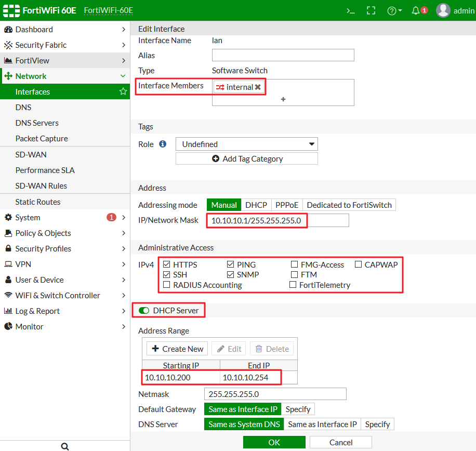The image size is (476, 451).
Task: Expand the System menu chevron
Action: click(x=123, y=217)
